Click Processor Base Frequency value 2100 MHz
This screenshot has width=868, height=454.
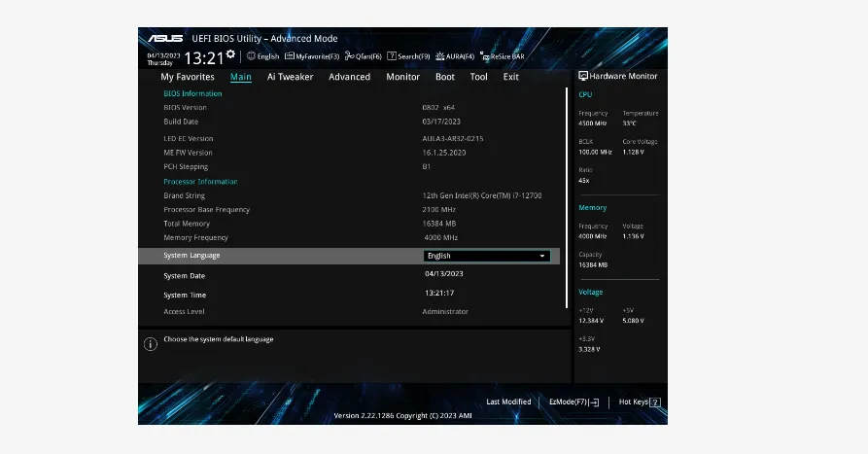[439, 209]
